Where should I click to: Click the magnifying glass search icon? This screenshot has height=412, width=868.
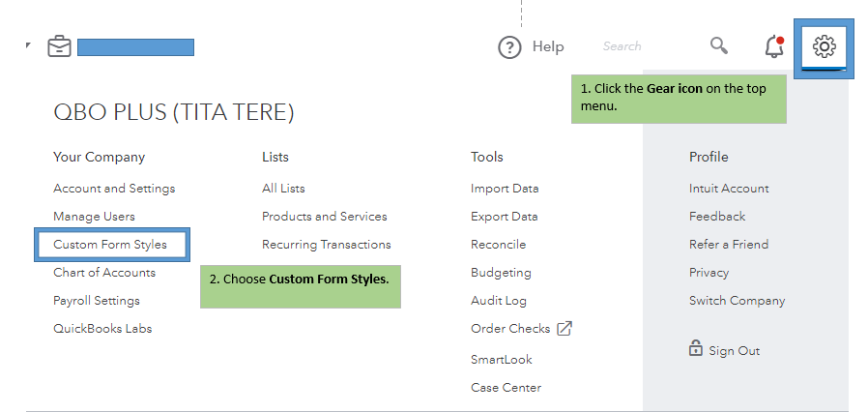click(718, 45)
